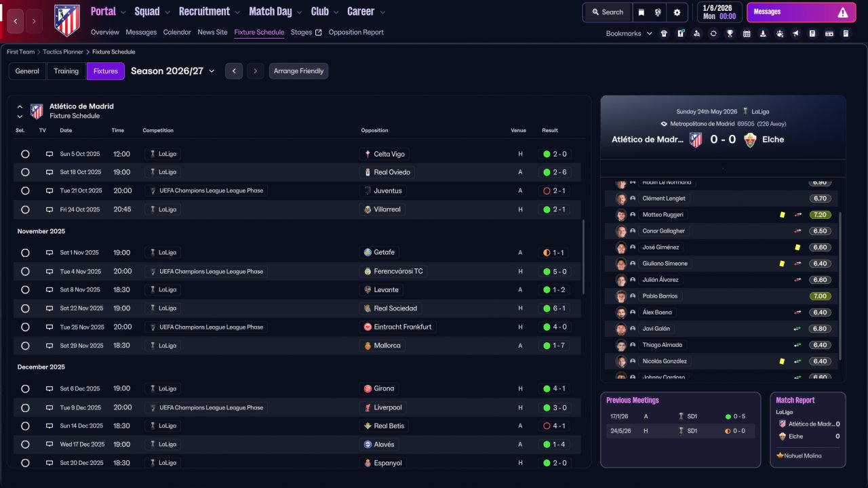The image size is (868, 488).
Task: Click the Elche crest in match header
Action: [x=749, y=140]
